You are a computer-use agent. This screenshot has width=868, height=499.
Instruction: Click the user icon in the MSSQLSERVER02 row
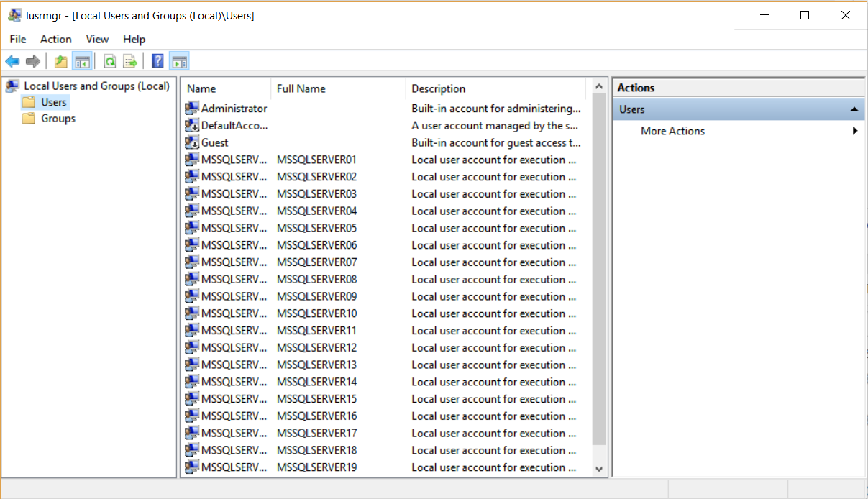pyautogui.click(x=191, y=177)
